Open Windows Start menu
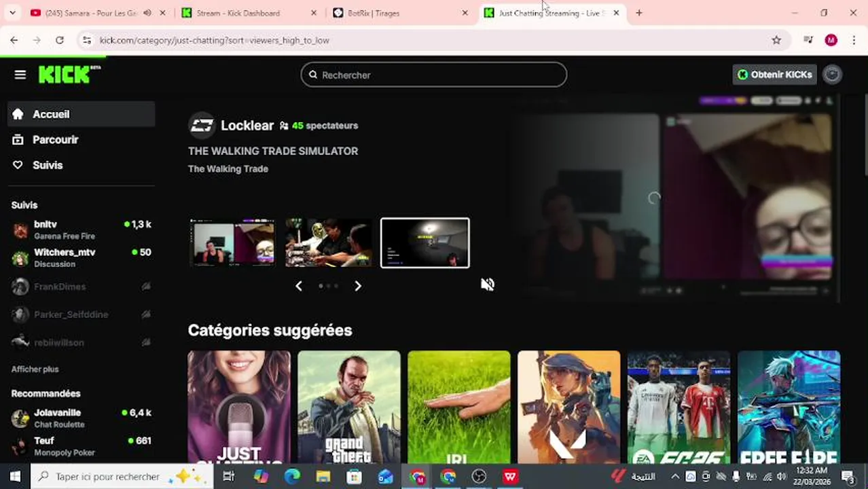This screenshot has height=489, width=868. tap(15, 477)
